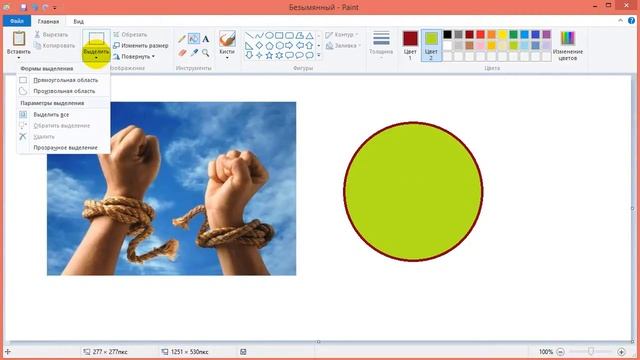The width and height of the screenshot is (640, 360).
Task: Choose the Five-point star shape
Action: click(269, 55)
